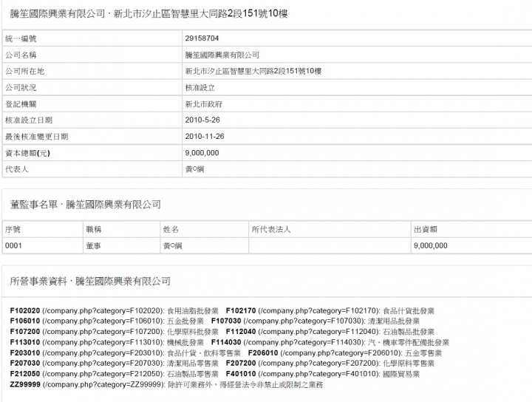This screenshot has height=402, width=532.
Task: Select the last change date 2010-11-26
Action: click(x=205, y=137)
